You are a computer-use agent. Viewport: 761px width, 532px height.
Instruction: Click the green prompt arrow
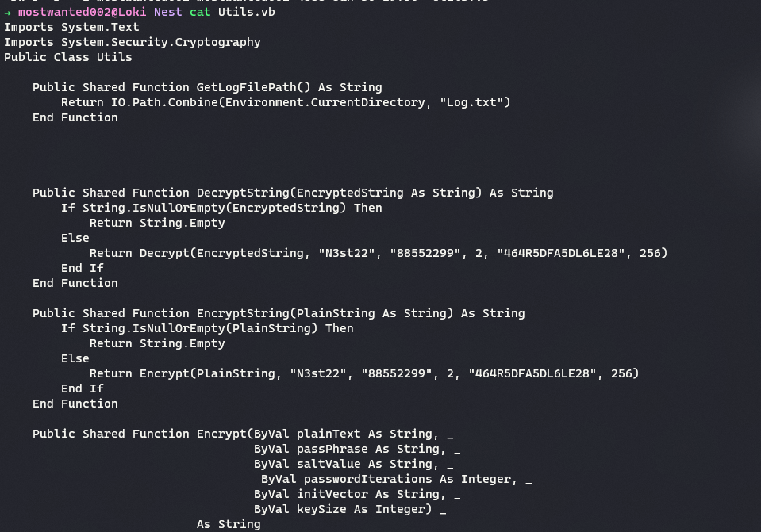point(8,13)
